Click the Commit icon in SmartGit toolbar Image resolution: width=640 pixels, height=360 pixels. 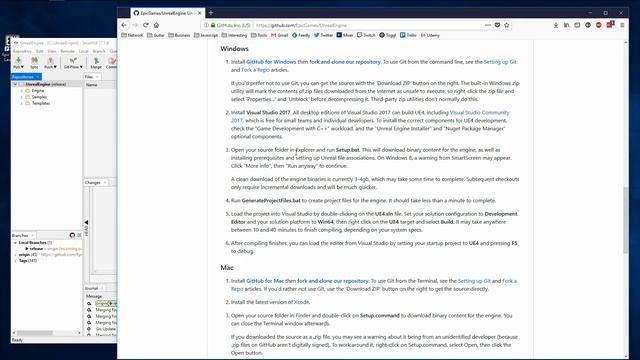(x=112, y=60)
